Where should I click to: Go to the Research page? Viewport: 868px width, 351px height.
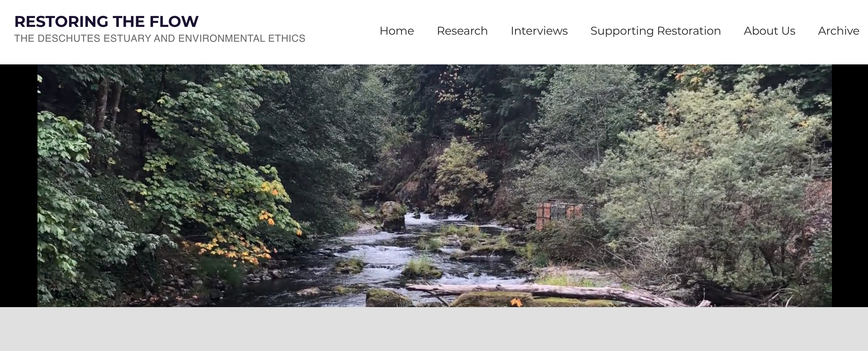click(x=462, y=31)
